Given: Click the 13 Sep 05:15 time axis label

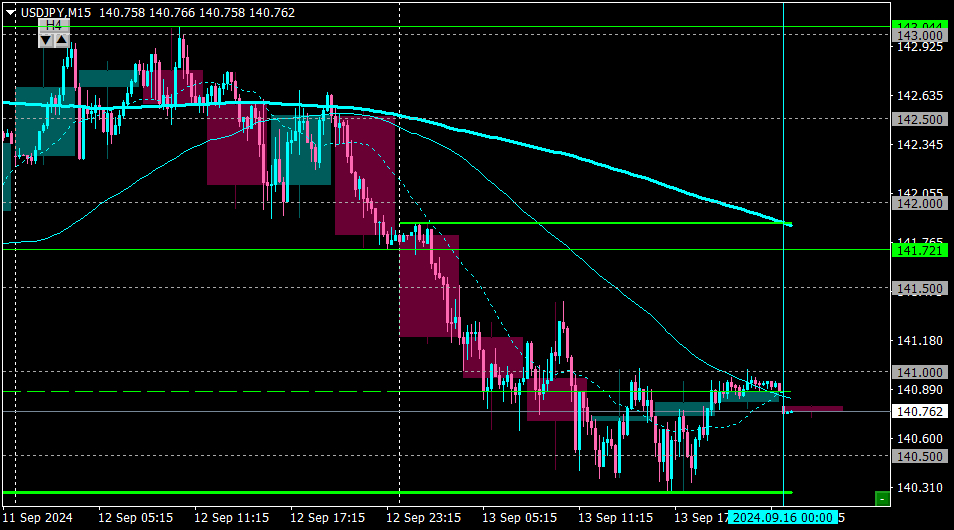Looking at the screenshot, I should pyautogui.click(x=520, y=518).
